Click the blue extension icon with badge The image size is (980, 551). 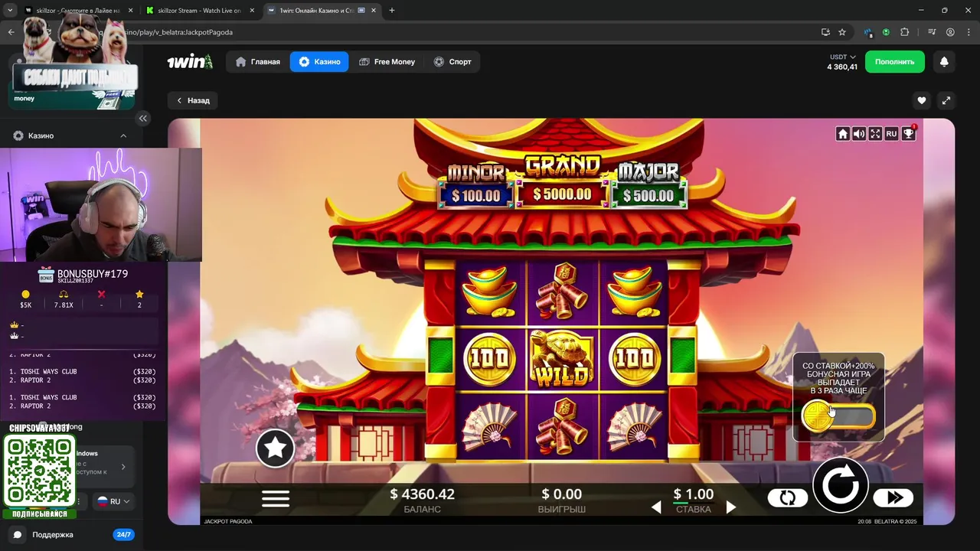coord(869,32)
